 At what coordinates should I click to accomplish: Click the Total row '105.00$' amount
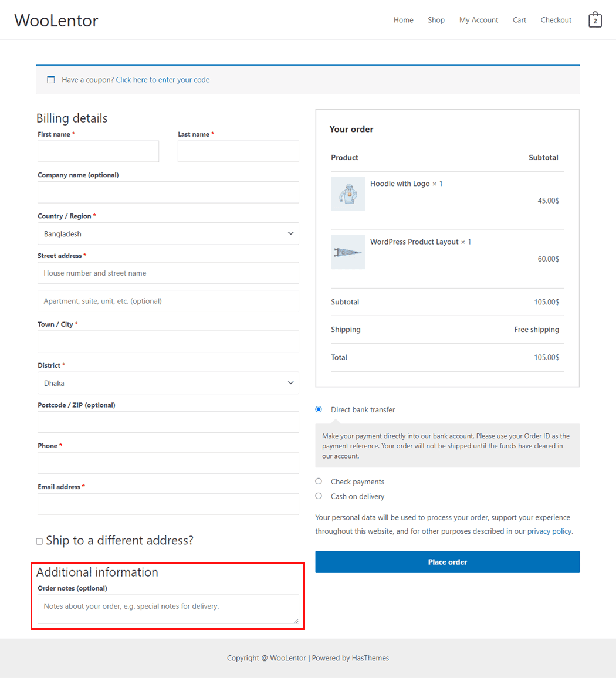point(546,357)
